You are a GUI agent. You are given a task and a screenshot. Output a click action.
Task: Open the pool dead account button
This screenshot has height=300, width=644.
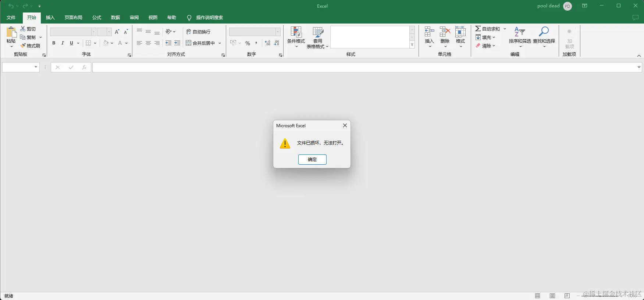(x=555, y=6)
